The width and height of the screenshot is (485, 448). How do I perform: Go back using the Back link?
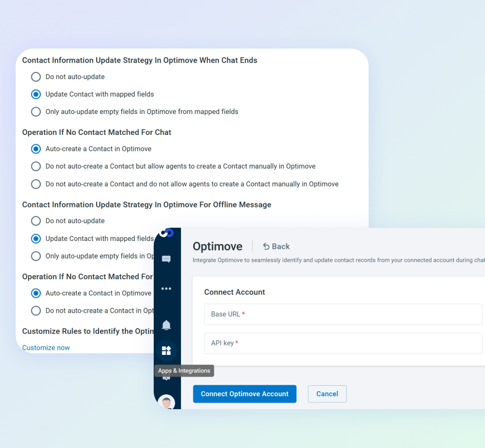276,246
